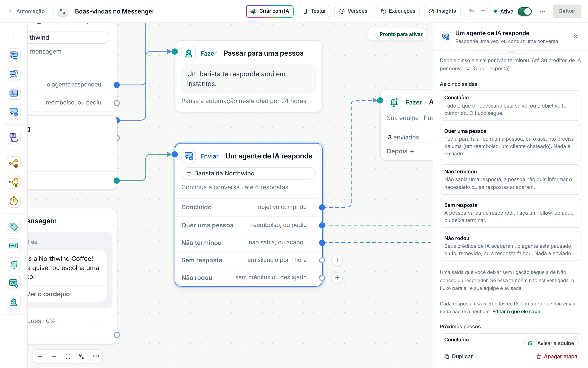Duplicate this step
Viewport: 588px width, 368px height.
click(458, 356)
